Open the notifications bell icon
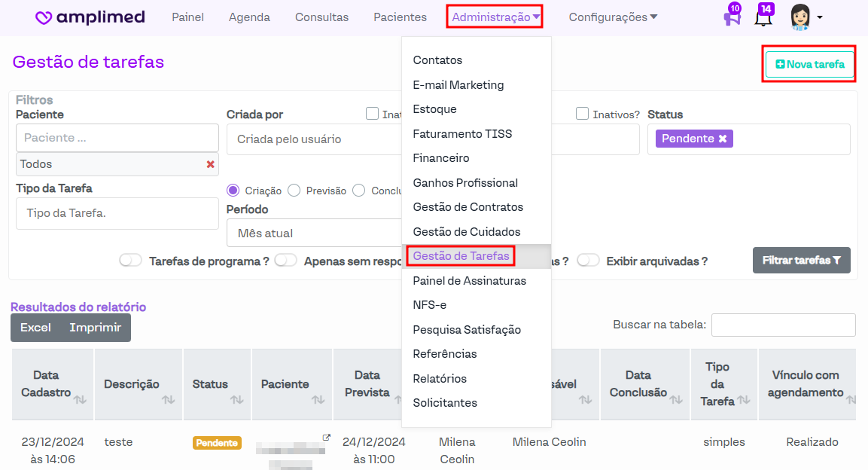868x470 pixels. 763,18
